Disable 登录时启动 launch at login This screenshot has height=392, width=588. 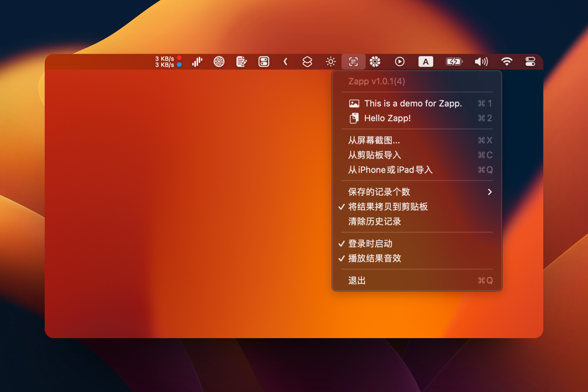(x=370, y=243)
